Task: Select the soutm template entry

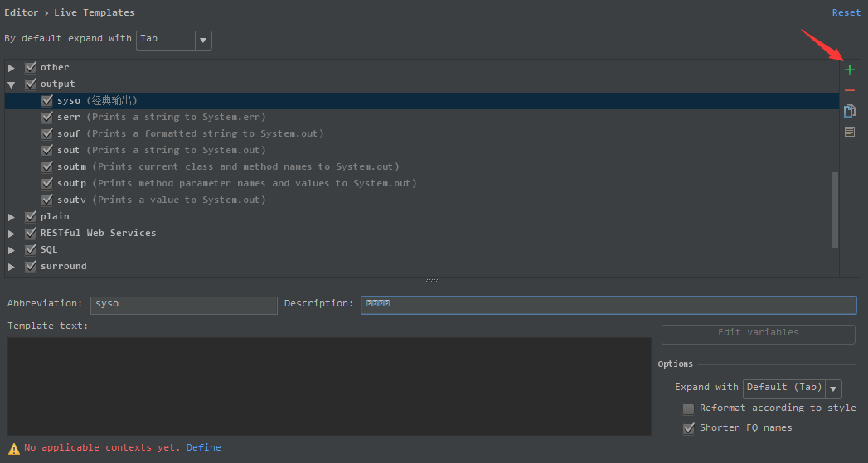Action: tap(71, 167)
